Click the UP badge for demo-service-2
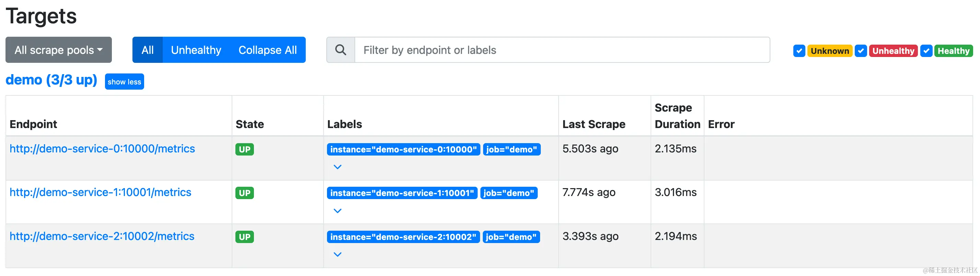Image resolution: width=980 pixels, height=276 pixels. (x=244, y=237)
